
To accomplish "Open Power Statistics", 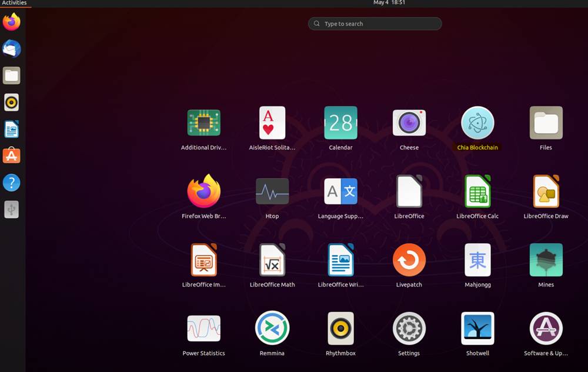I will pos(203,328).
